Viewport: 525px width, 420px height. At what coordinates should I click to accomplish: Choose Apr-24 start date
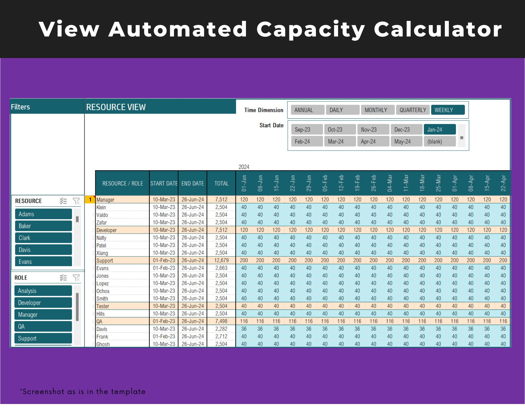(x=373, y=141)
